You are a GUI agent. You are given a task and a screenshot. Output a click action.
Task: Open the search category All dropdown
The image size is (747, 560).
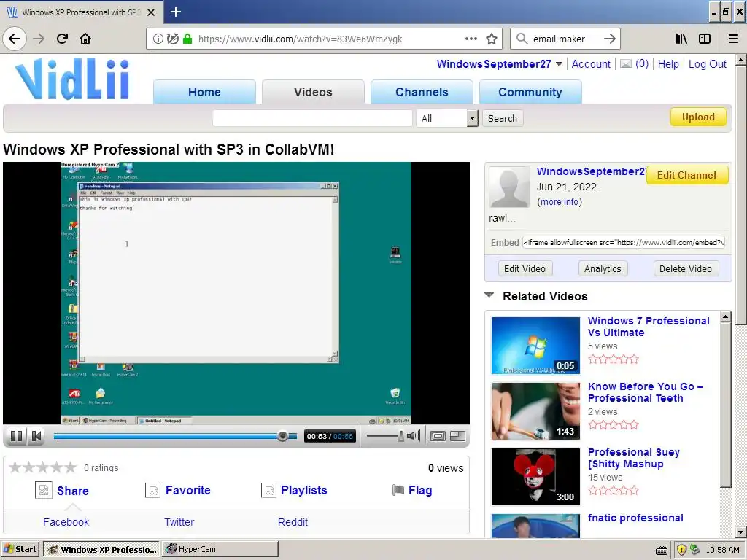[447, 118]
